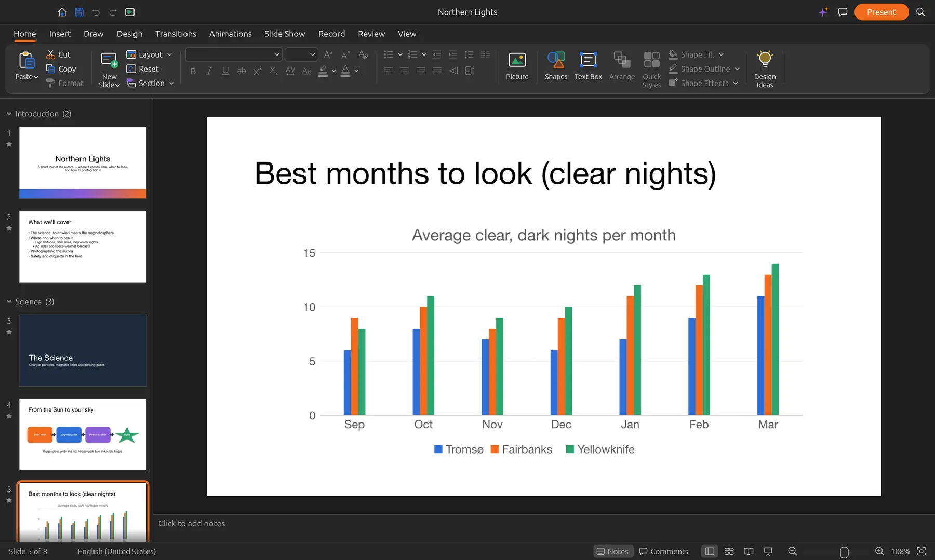Increase font size with larger A icon
Screen dimensions: 935x560
click(328, 54)
